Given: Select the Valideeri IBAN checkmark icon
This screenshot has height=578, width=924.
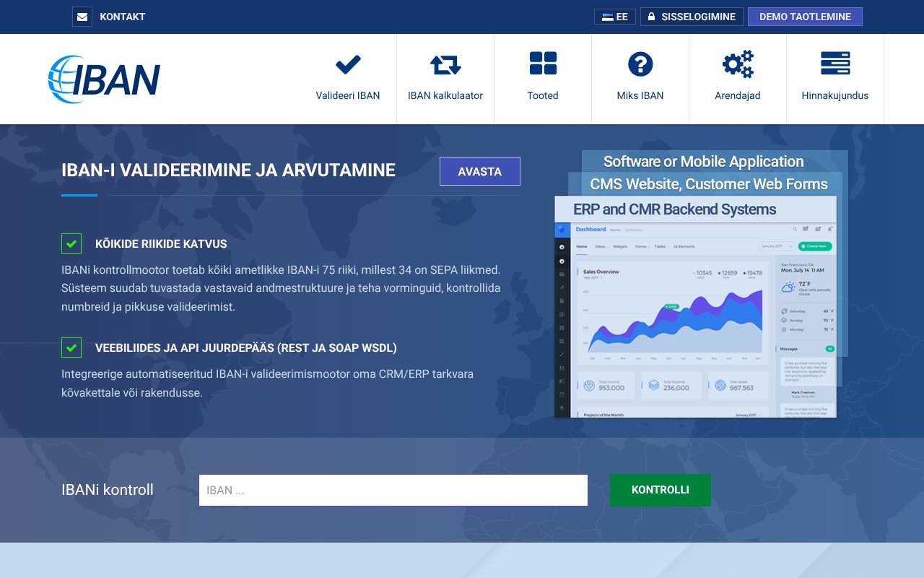Looking at the screenshot, I should pos(348,64).
